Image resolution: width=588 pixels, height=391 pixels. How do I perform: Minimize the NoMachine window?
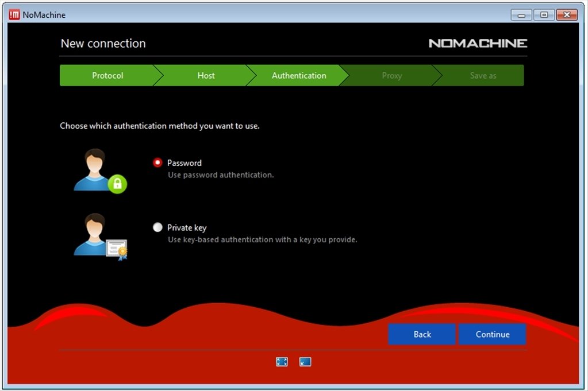(521, 14)
